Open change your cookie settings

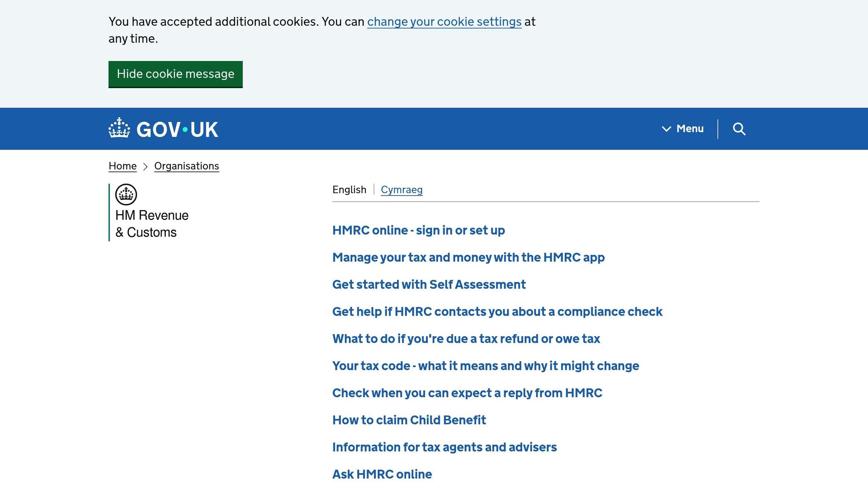444,22
